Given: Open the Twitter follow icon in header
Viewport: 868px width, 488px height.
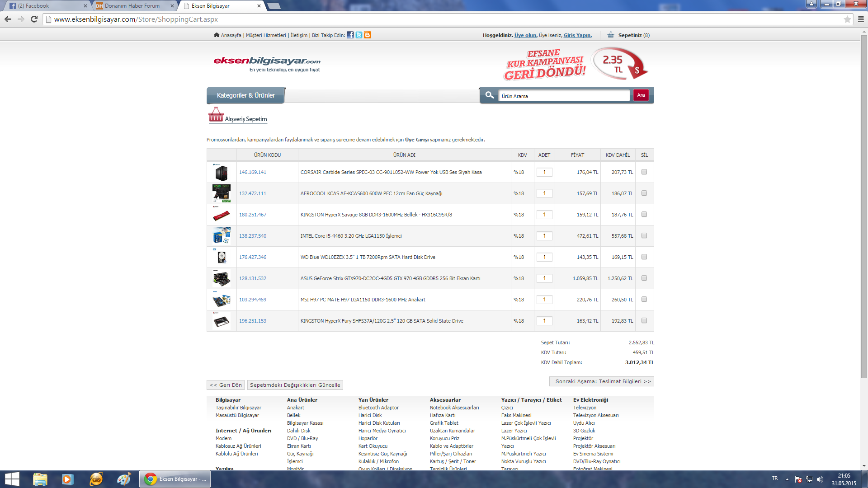Looking at the screenshot, I should click(x=359, y=35).
